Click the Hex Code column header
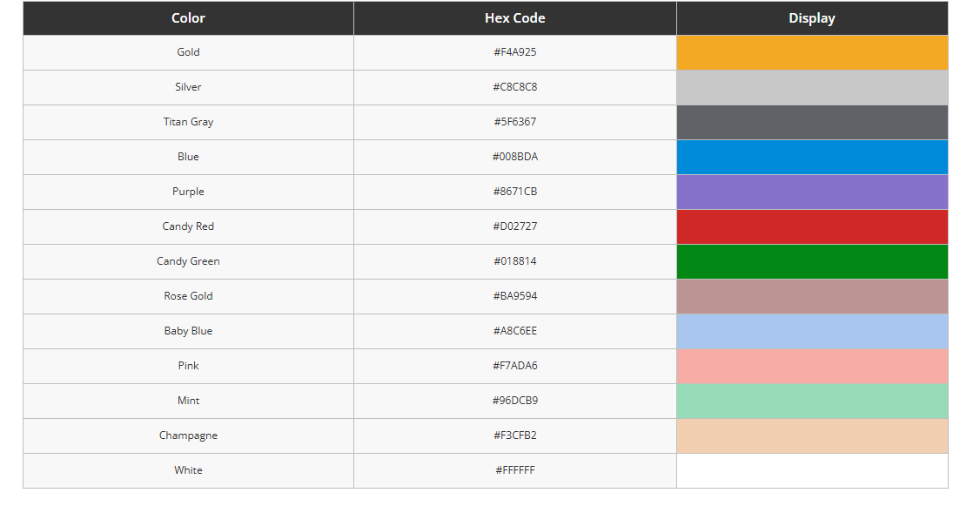 coord(515,18)
